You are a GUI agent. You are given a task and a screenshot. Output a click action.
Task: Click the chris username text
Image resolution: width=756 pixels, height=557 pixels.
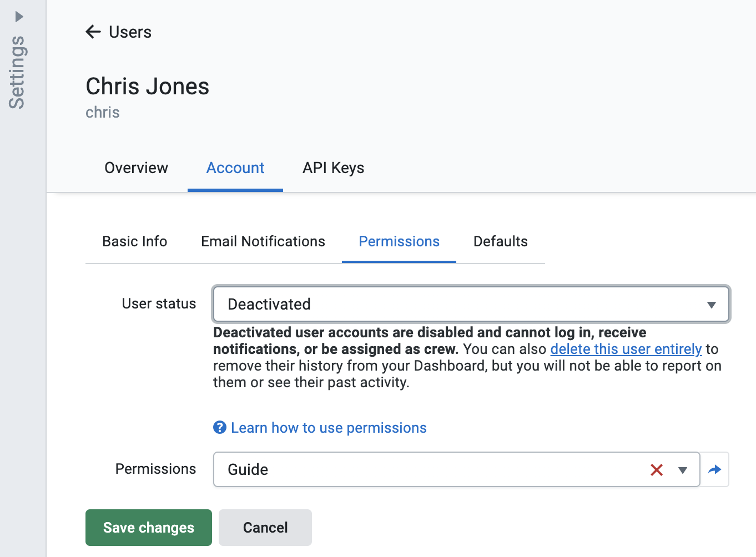[103, 113]
